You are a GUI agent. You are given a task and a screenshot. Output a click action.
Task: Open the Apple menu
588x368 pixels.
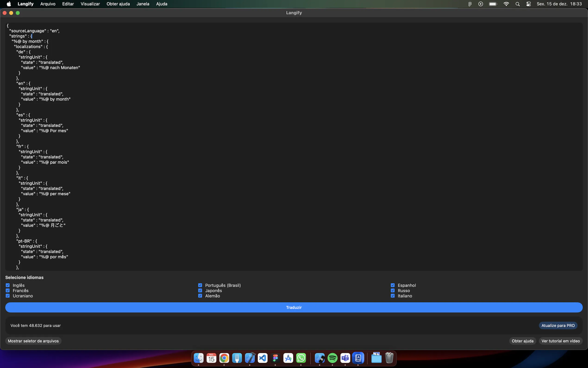(x=9, y=4)
